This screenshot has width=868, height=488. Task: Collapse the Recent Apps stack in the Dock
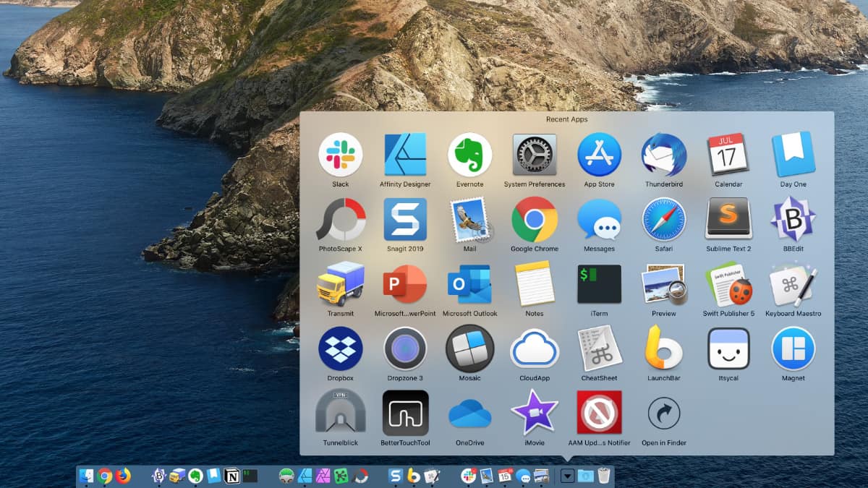tap(568, 476)
